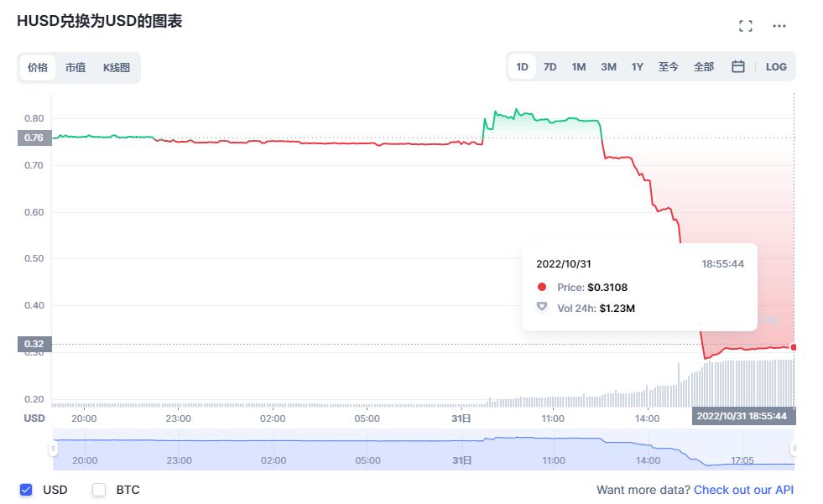Toggle the 3M range option

607,66
